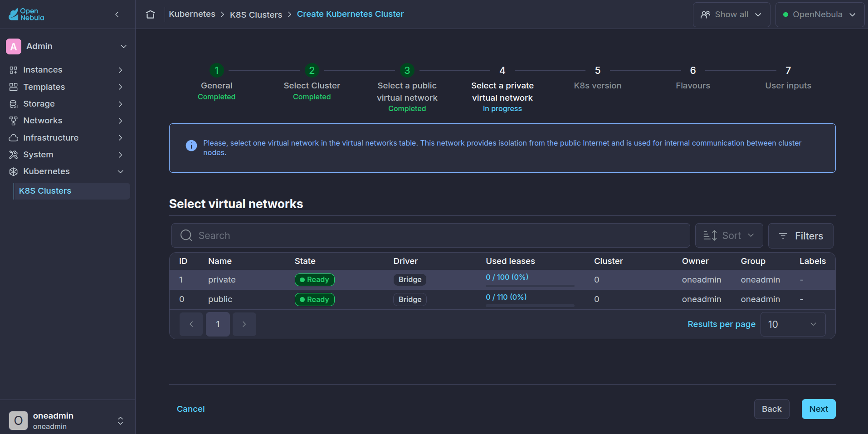
Task: Click the Networks icon in sidebar
Action: pos(14,121)
